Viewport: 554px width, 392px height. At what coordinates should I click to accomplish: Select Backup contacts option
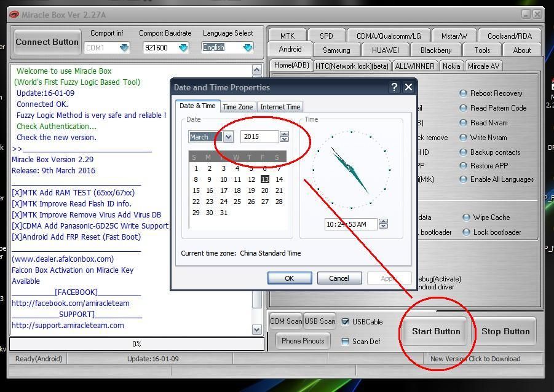(x=490, y=152)
